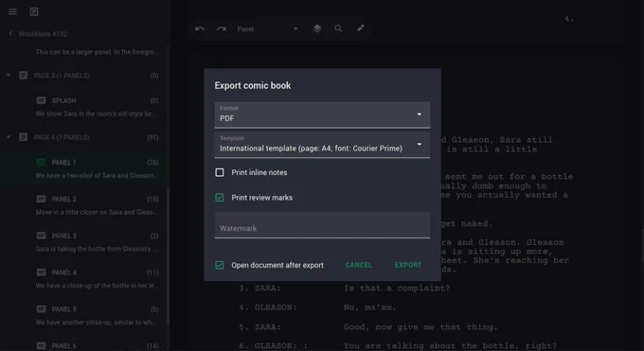Click the PANEL 5 icon
Screen dimensions: 644x351
click(x=41, y=308)
